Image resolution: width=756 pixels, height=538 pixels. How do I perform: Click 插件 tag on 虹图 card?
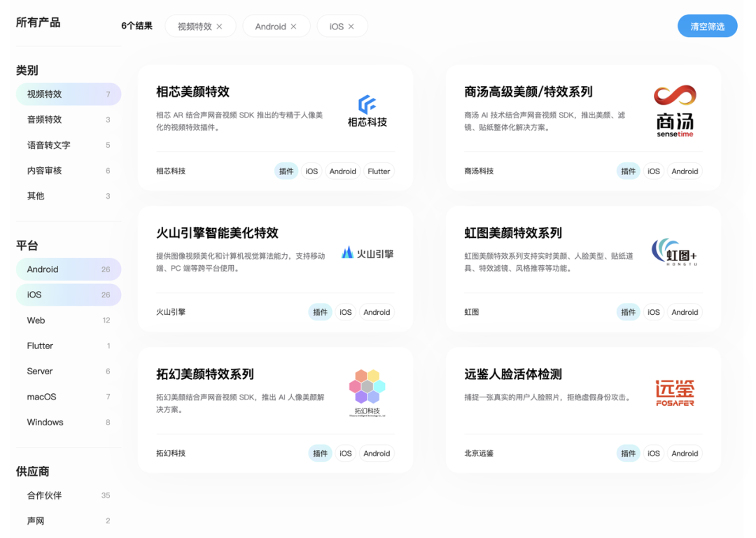click(628, 313)
